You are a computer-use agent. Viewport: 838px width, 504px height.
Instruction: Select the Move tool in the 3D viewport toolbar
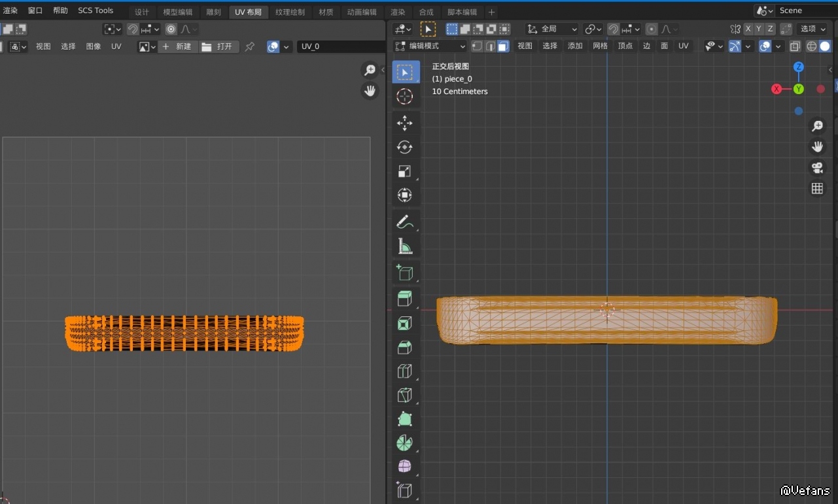point(405,123)
